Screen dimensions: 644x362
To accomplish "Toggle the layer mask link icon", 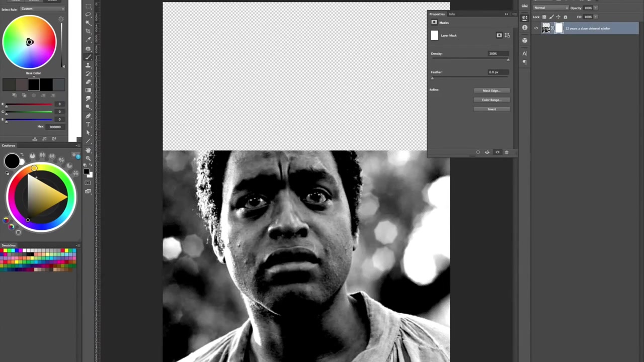I will coord(552,28).
